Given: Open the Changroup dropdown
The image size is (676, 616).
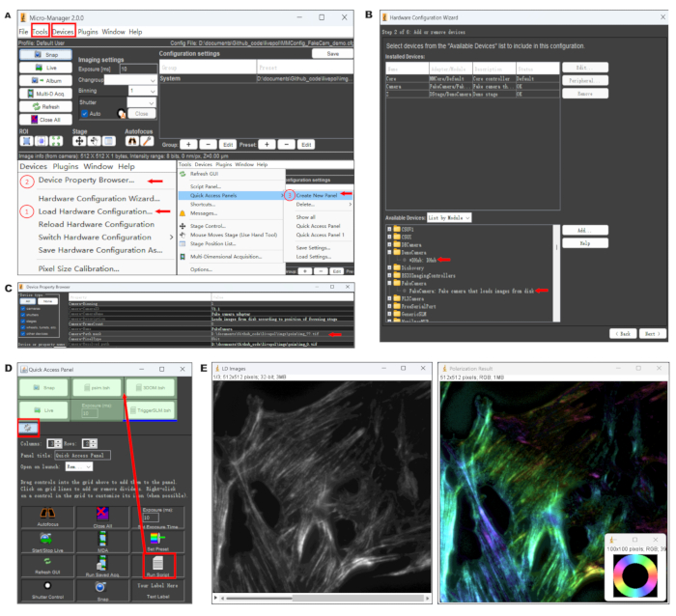Looking at the screenshot, I should click(x=130, y=80).
